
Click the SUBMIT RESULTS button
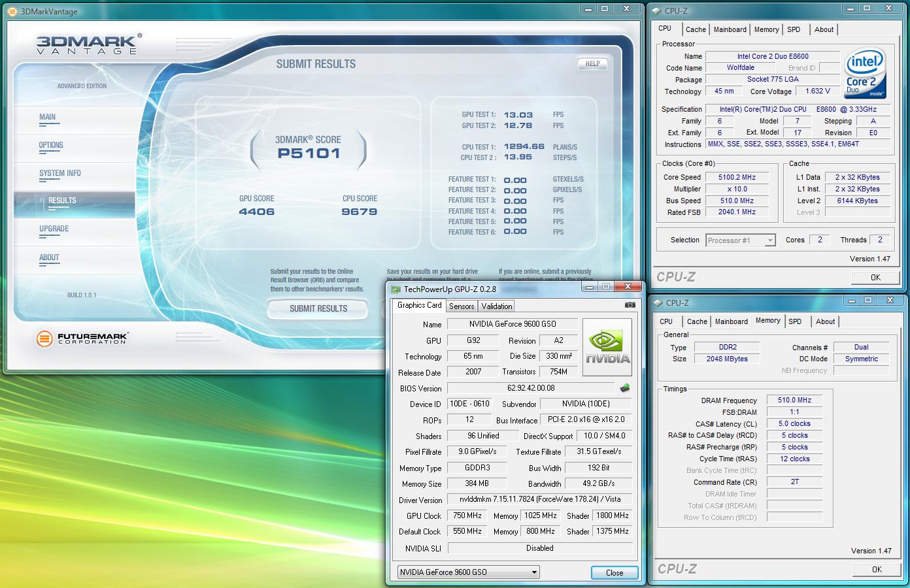318,308
